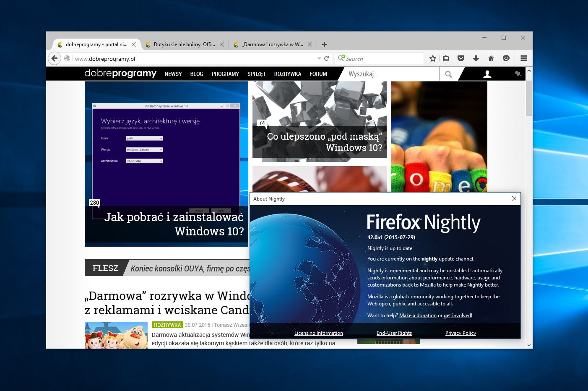Open 'Co ulepszono „pod maską" Windows 10?' article
The image size is (588, 391).
[325, 142]
